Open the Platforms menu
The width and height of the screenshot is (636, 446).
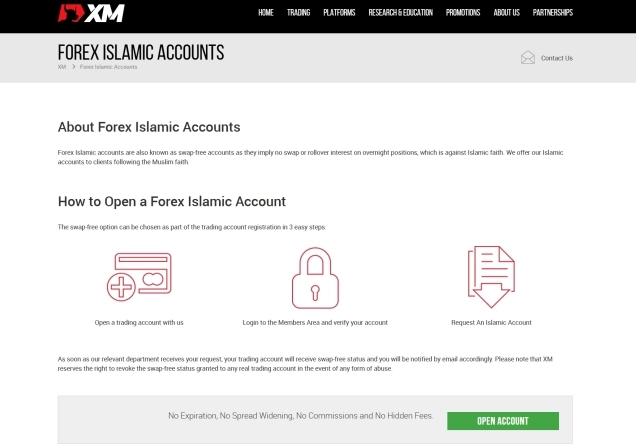339,13
